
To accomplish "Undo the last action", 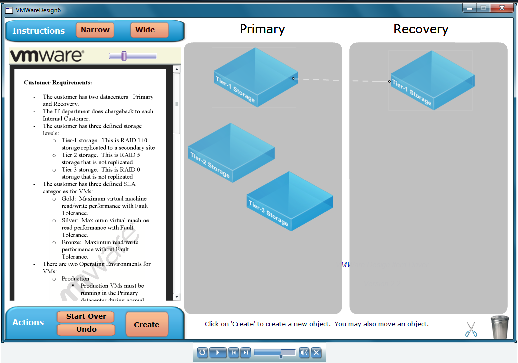I will click(x=86, y=330).
